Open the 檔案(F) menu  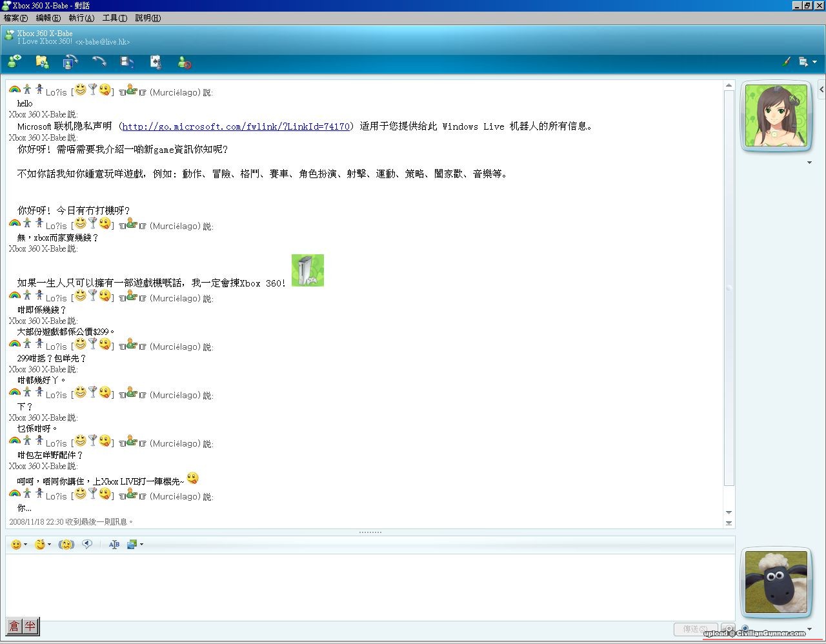tap(15, 18)
